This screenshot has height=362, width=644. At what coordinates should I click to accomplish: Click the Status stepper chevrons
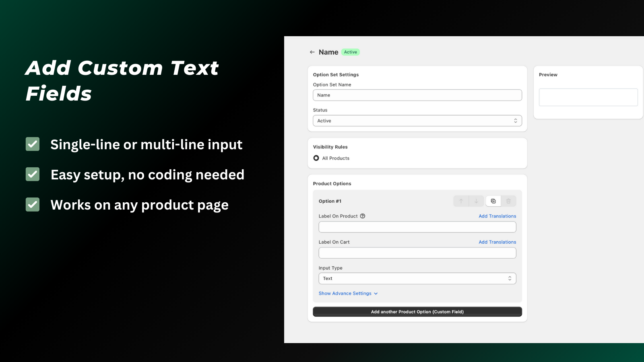tap(516, 121)
